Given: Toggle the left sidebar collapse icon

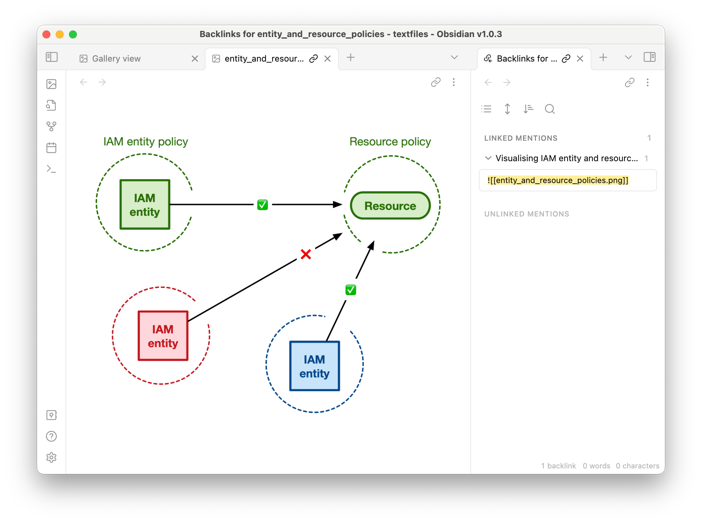Looking at the screenshot, I should pos(51,57).
